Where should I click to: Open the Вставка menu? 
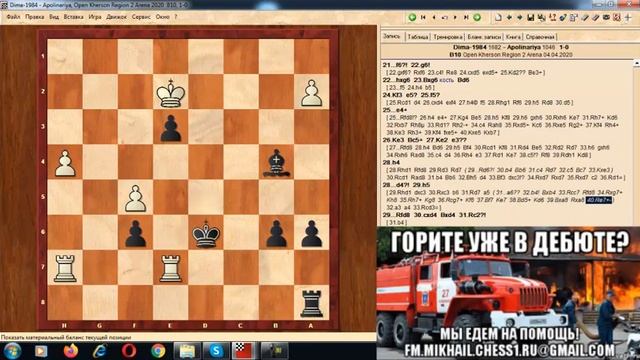point(73,17)
